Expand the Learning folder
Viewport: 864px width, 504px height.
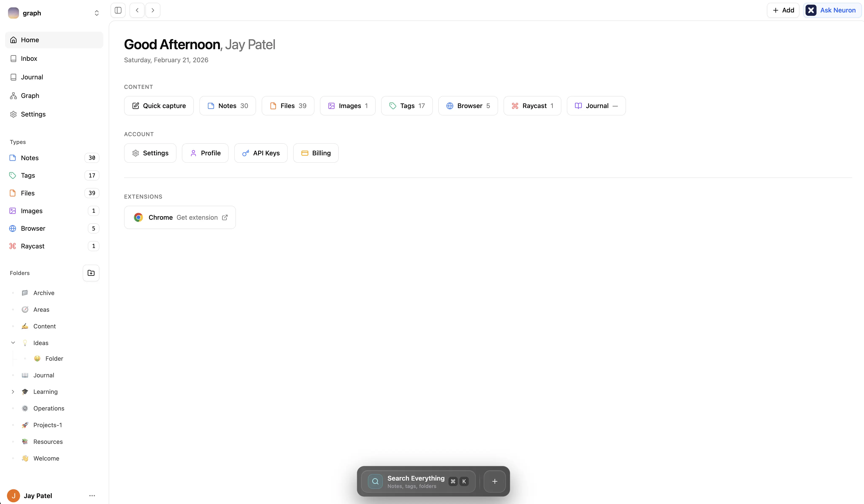click(x=13, y=391)
